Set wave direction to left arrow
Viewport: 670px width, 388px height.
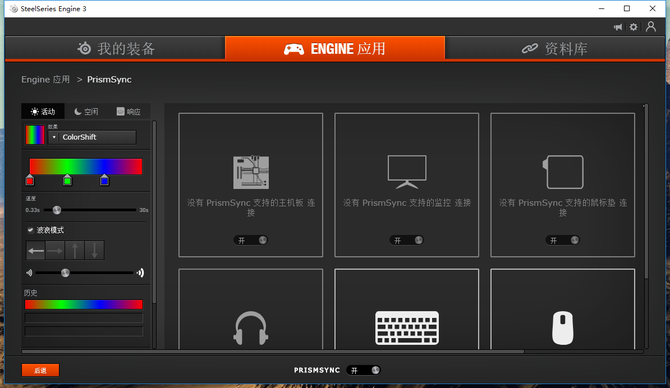pyautogui.click(x=36, y=250)
